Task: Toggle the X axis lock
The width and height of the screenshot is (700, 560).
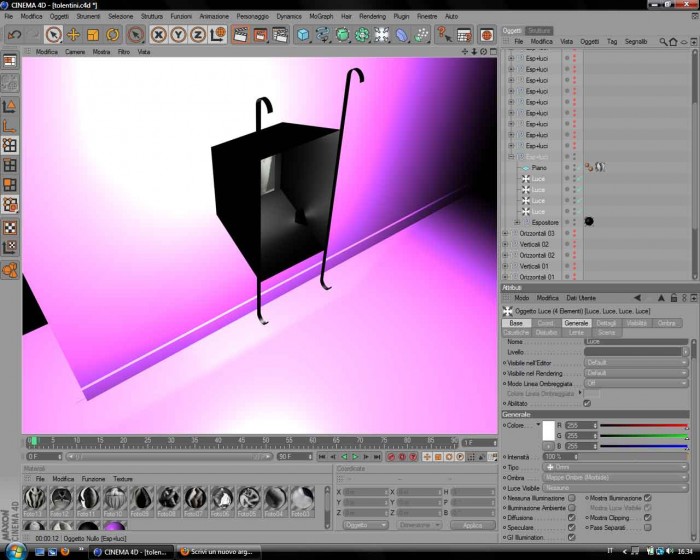Action: click(158, 35)
